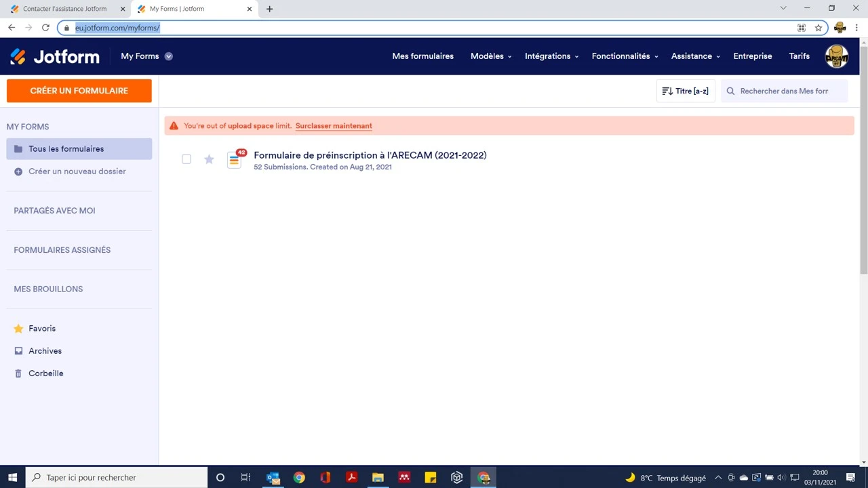Open the Assistance dropdown menu
The height and width of the screenshot is (488, 868).
click(694, 56)
